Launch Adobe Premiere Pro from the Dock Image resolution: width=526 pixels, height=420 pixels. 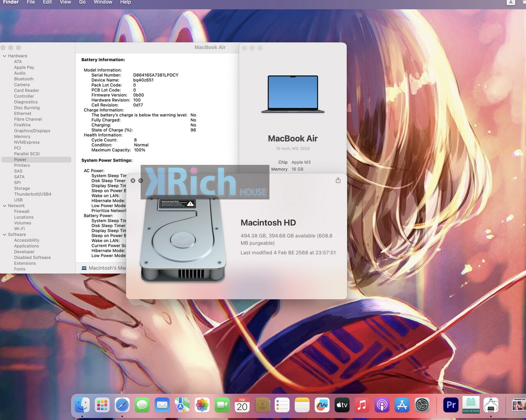pyautogui.click(x=451, y=405)
